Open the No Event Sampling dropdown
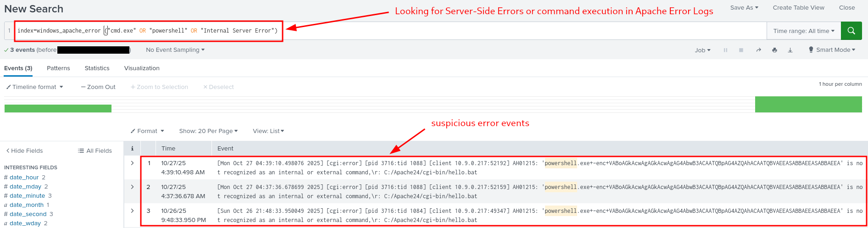 pos(175,50)
